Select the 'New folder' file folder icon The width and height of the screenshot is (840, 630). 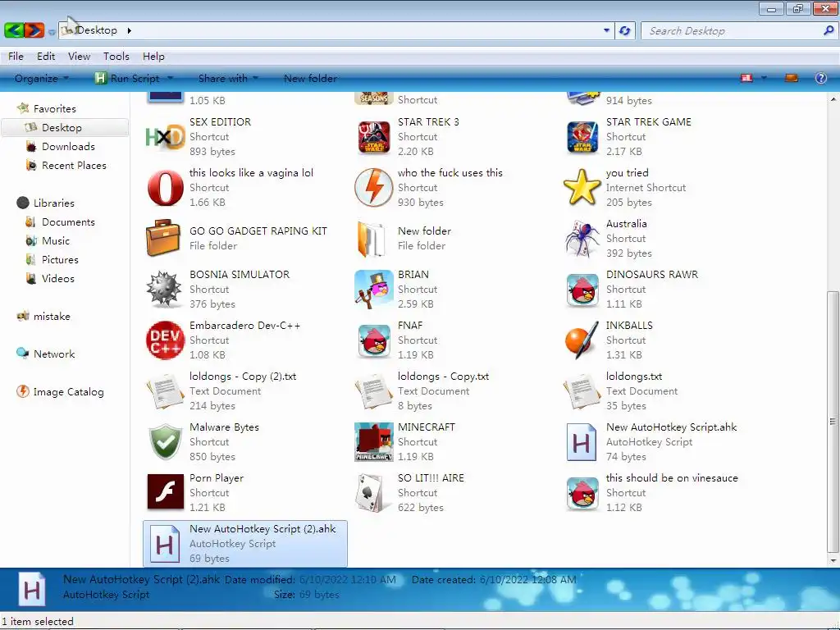[372, 239]
